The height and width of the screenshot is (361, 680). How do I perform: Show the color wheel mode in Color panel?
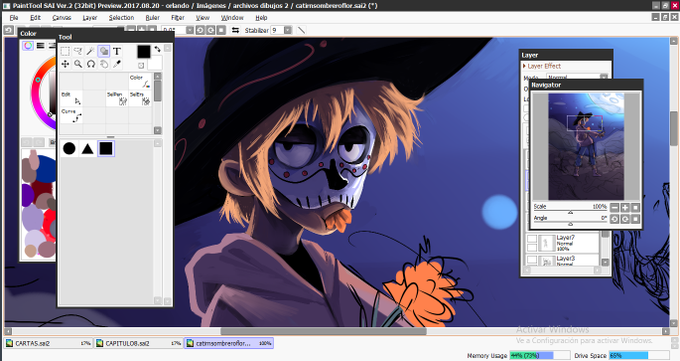(x=28, y=46)
